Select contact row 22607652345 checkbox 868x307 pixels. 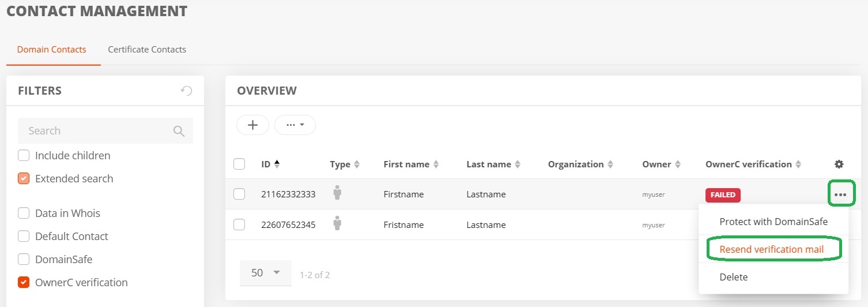coord(239,224)
